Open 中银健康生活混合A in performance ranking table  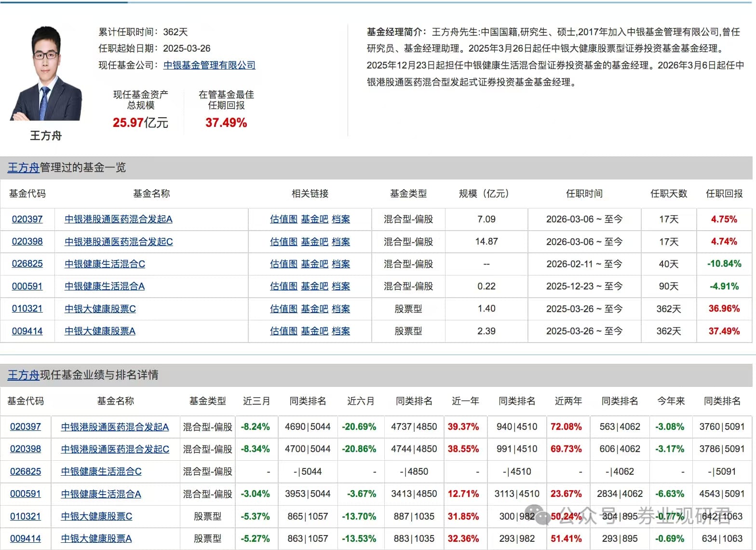[101, 494]
